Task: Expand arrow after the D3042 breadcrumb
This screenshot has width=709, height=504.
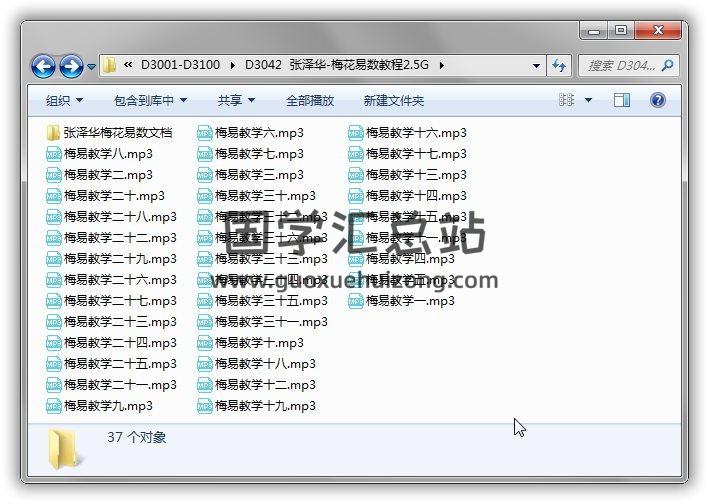Action: coord(441,66)
